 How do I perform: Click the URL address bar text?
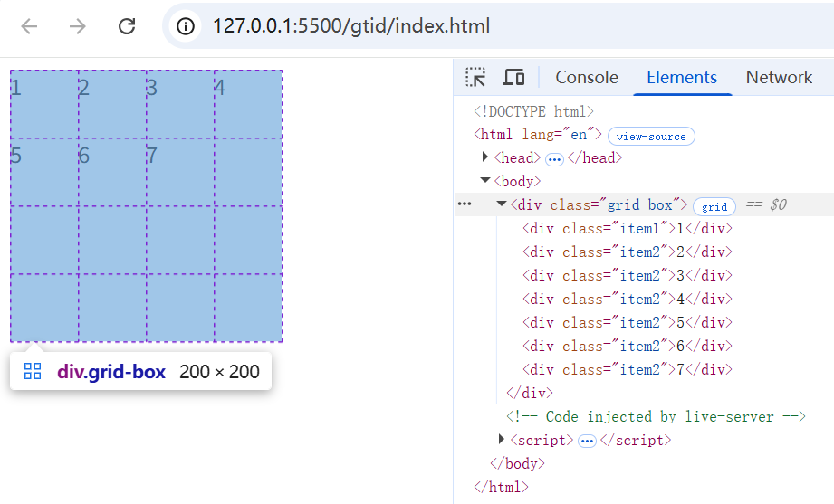tap(351, 26)
